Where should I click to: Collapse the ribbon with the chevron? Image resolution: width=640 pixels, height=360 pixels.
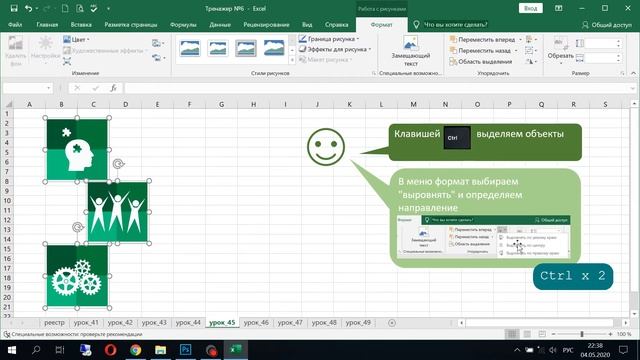(x=633, y=73)
